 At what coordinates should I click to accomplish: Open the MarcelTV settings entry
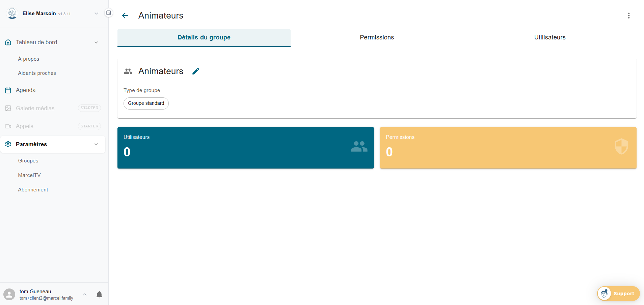point(29,175)
